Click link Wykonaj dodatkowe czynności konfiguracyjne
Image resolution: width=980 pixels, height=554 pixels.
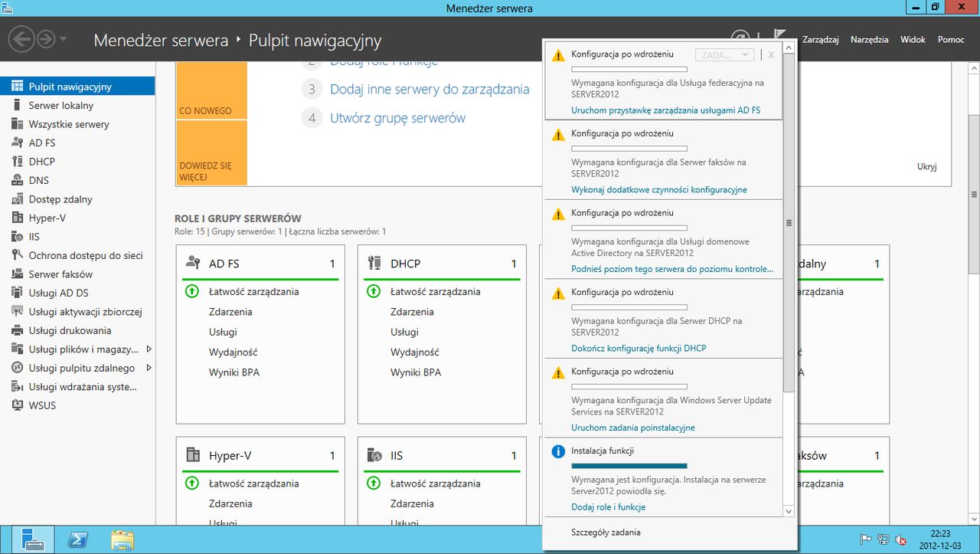click(659, 189)
